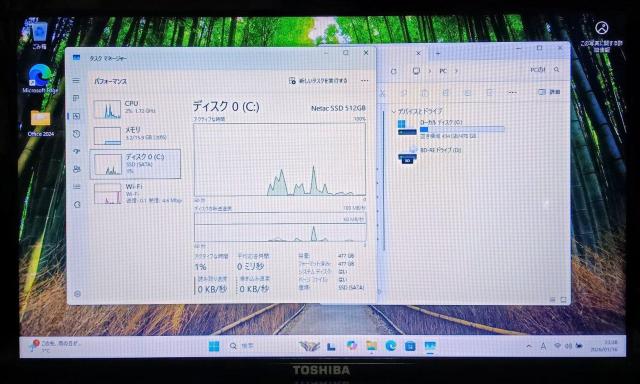Click the Explorer search box magnifier
Screen dimensions: 640x384
556,70
